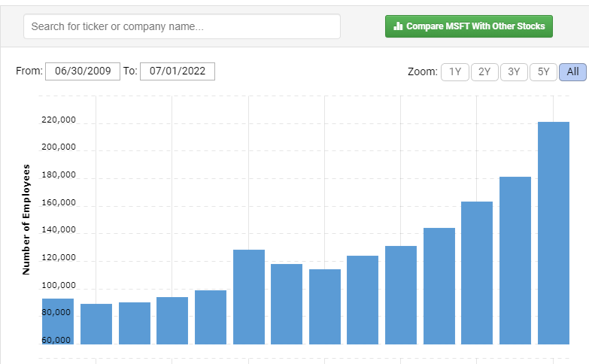Click the 100,000 y-axis label
589x364 pixels.
[59, 286]
